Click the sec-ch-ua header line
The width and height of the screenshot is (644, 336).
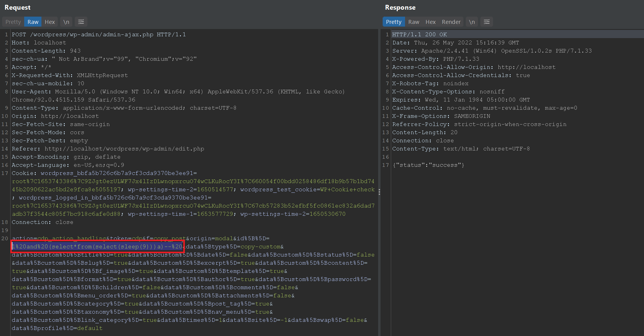pyautogui.click(x=104, y=59)
